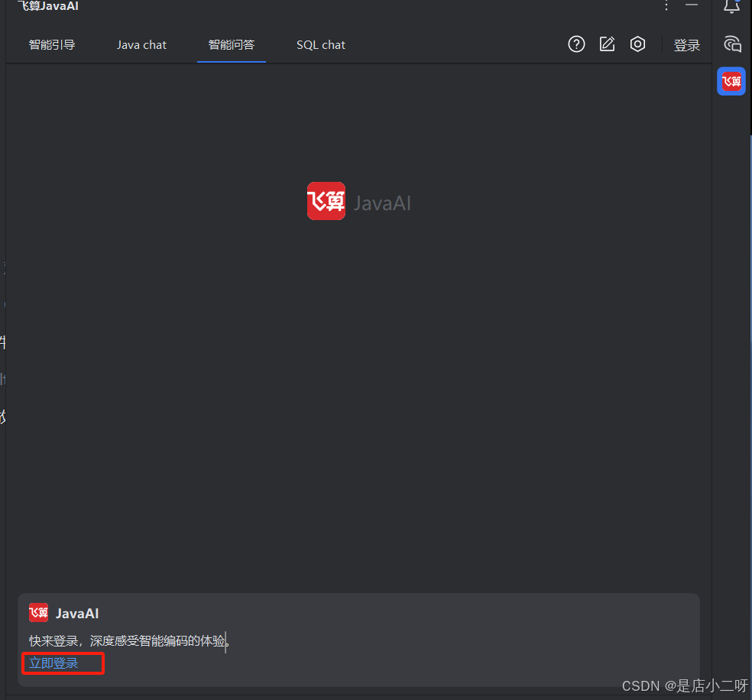The image size is (752, 700).
Task: Open the vertical three-dot options menu
Action: (x=666, y=6)
